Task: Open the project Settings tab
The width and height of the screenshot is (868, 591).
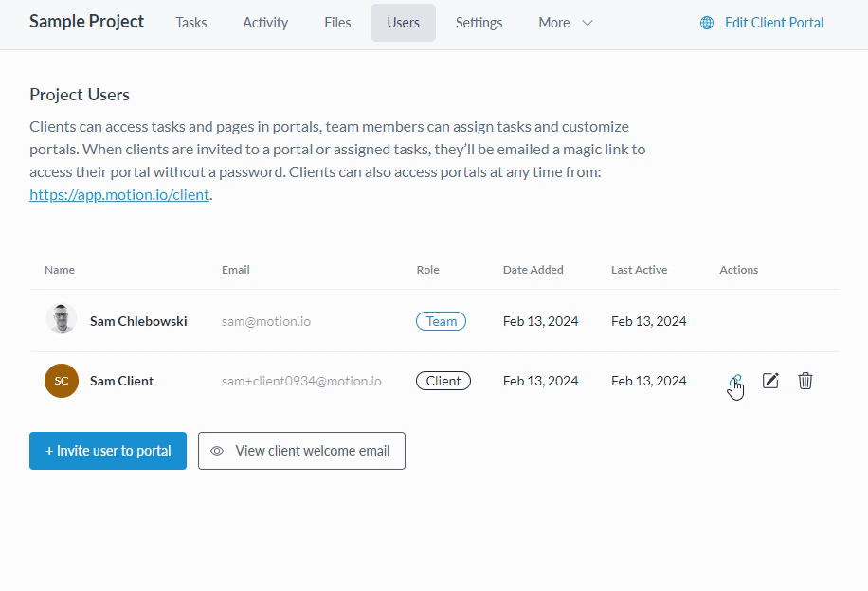Action: coord(479,23)
